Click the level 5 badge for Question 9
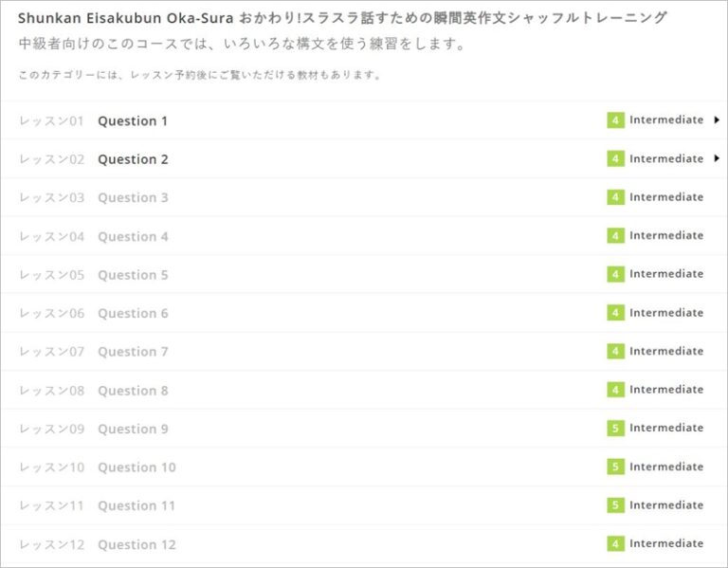This screenshot has height=568, width=728. click(x=615, y=429)
